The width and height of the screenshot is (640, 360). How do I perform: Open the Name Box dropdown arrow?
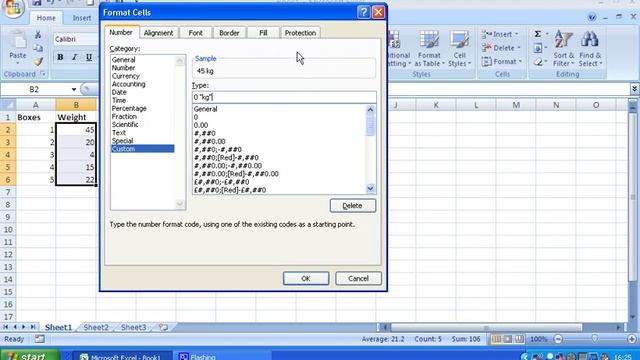74,89
